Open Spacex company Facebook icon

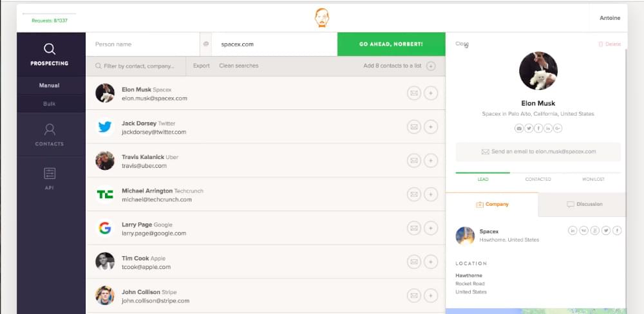617,230
